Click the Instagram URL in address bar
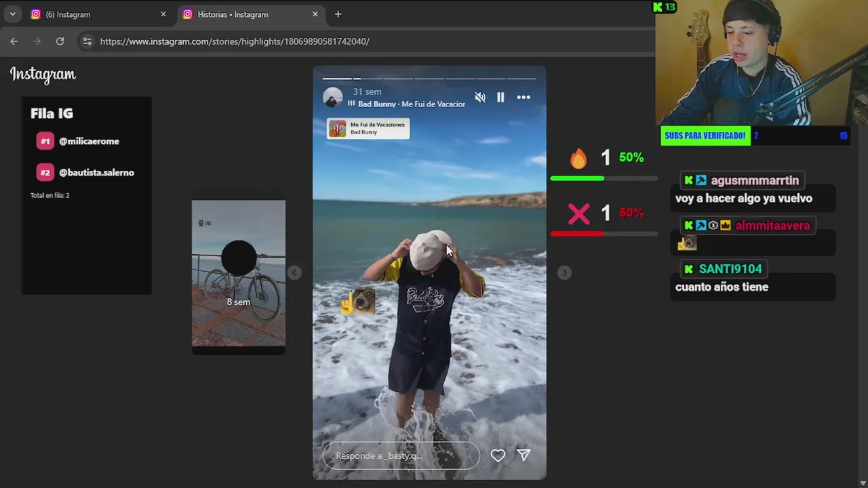 click(235, 41)
